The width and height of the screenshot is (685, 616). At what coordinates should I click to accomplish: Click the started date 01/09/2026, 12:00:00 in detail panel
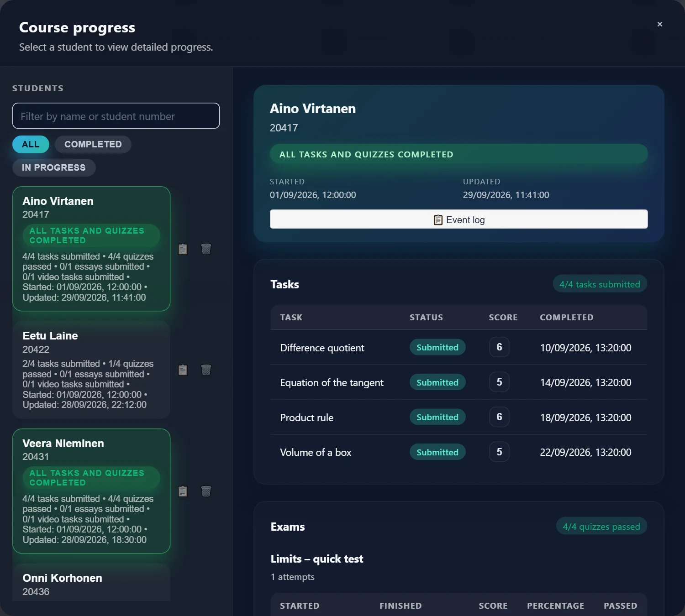point(313,195)
